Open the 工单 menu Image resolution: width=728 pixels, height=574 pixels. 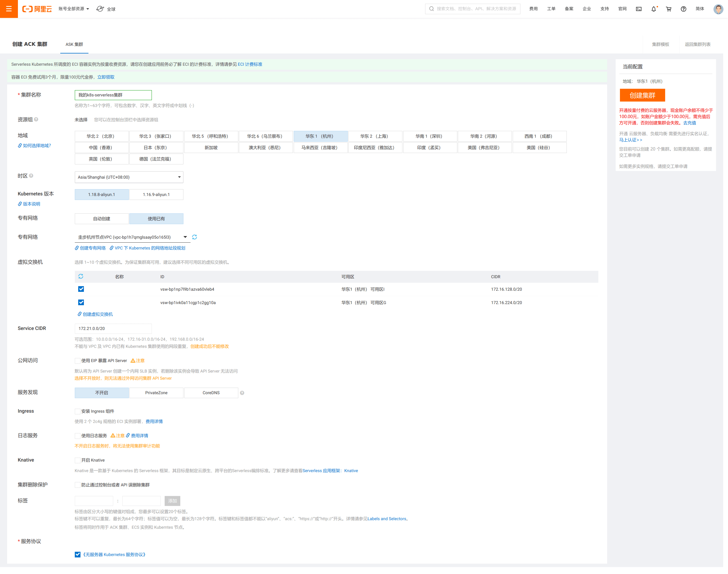(551, 9)
